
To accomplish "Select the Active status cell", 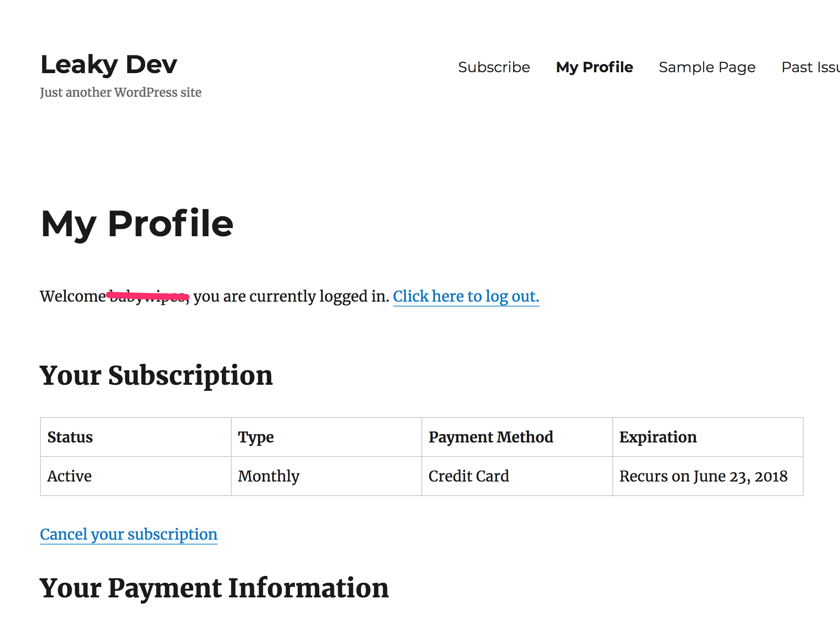I will click(x=70, y=476).
